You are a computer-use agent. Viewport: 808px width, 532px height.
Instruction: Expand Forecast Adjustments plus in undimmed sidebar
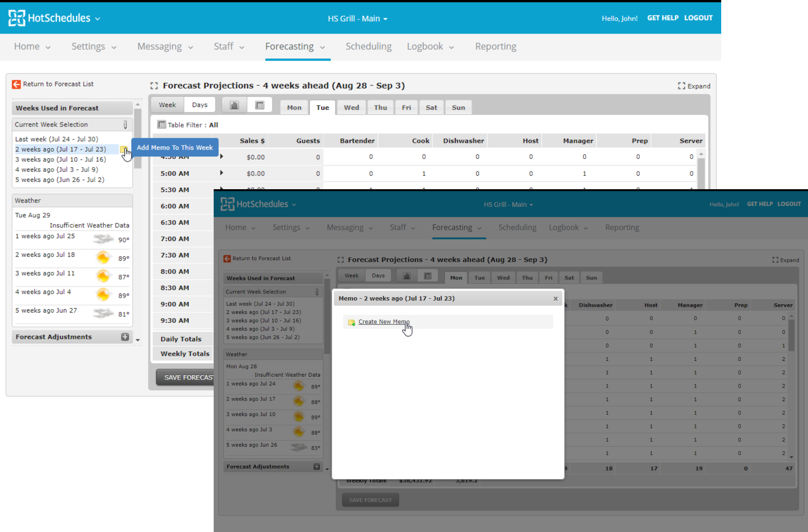point(125,336)
